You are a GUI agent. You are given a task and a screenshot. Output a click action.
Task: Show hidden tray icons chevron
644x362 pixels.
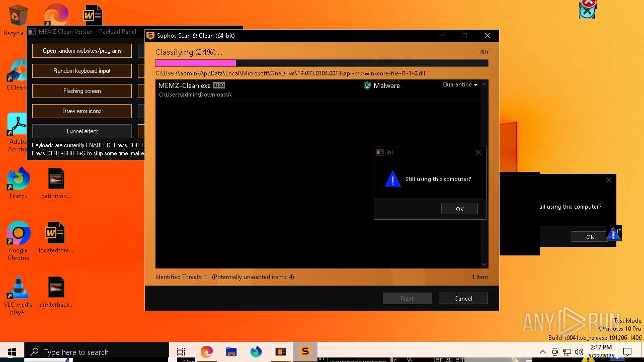tap(542, 352)
